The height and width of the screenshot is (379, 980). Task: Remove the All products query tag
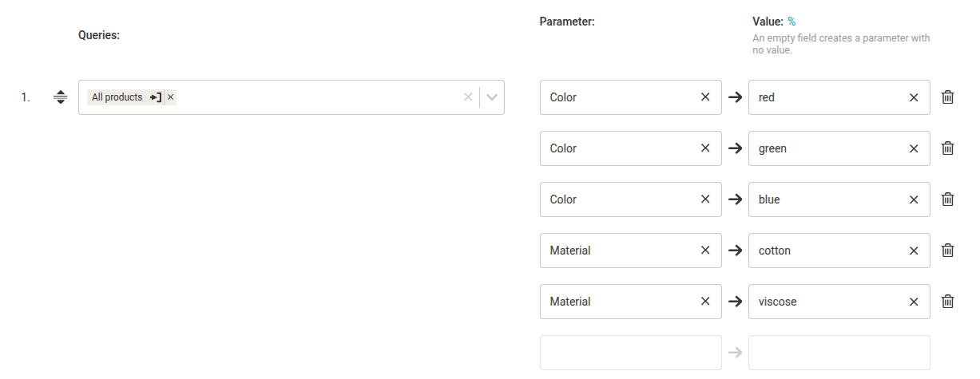(171, 97)
